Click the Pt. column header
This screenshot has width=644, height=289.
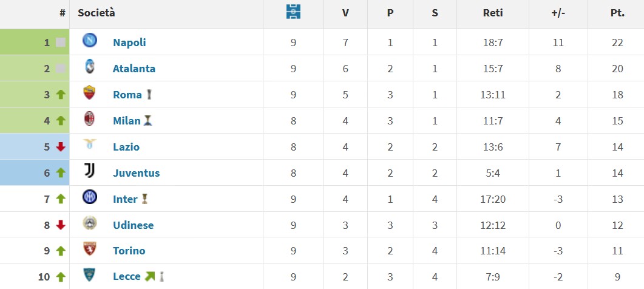[x=617, y=13]
